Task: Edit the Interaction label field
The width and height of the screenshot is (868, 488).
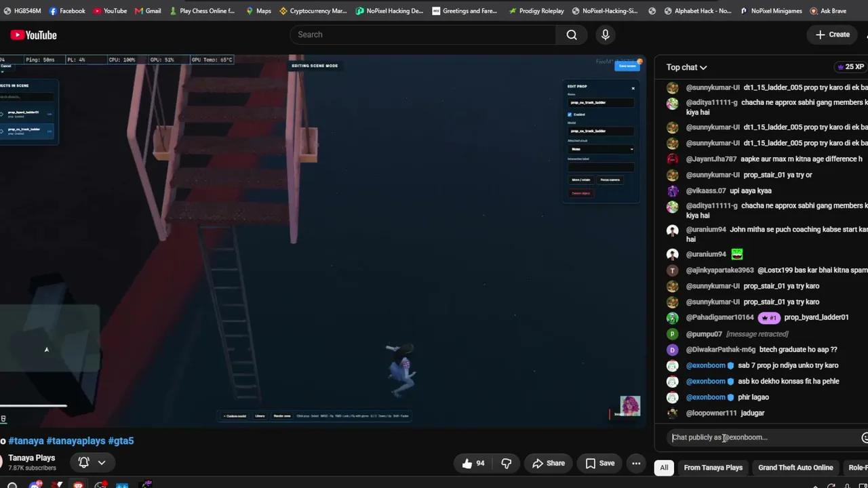Action: pos(601,167)
